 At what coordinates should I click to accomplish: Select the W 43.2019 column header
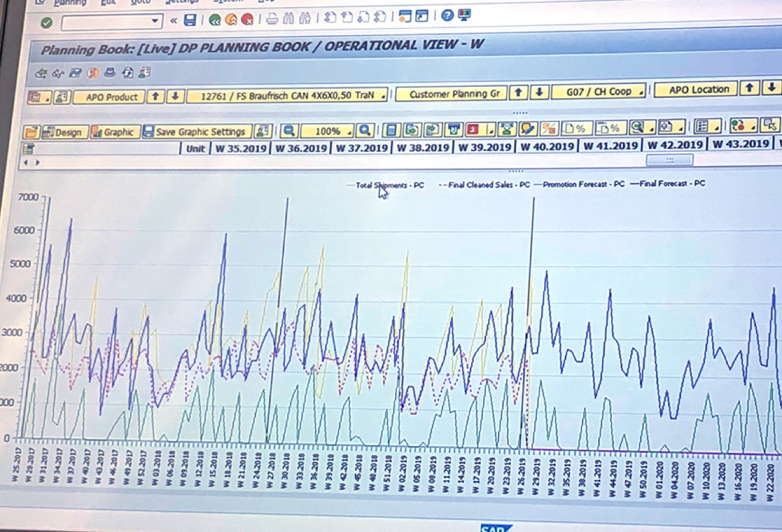tap(740, 144)
